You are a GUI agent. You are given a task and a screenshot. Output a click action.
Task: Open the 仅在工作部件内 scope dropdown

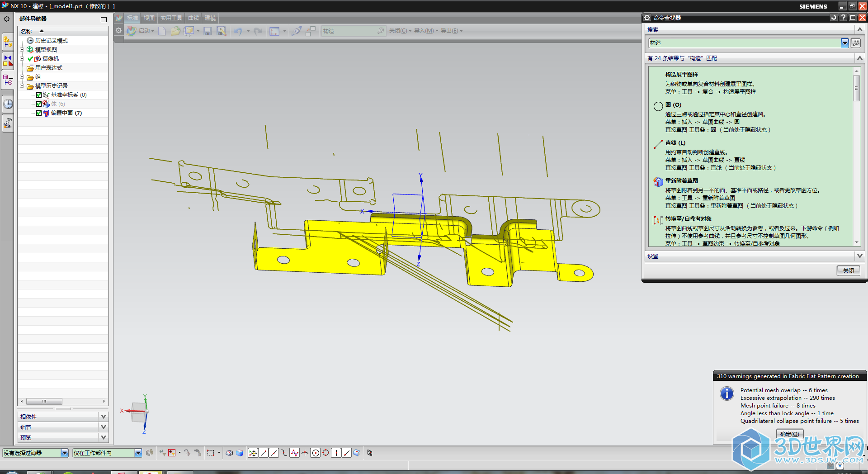(138, 453)
